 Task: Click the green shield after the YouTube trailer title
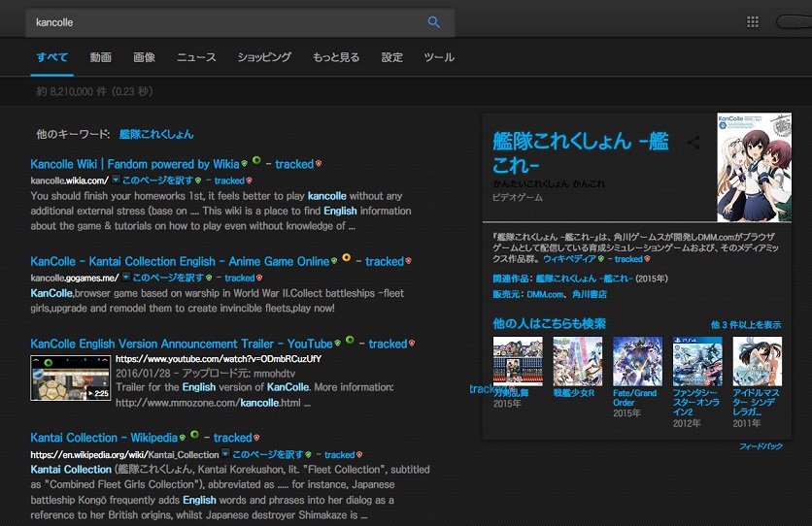pos(338,343)
